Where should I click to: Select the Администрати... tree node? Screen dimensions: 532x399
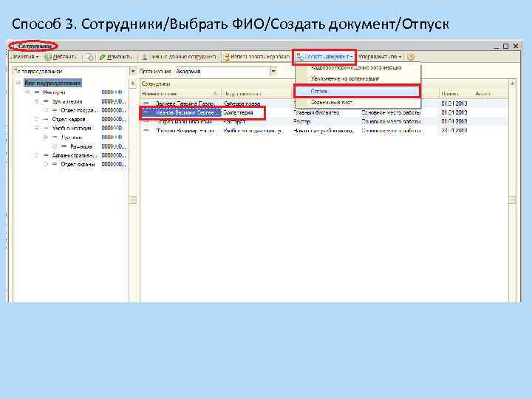[75, 155]
